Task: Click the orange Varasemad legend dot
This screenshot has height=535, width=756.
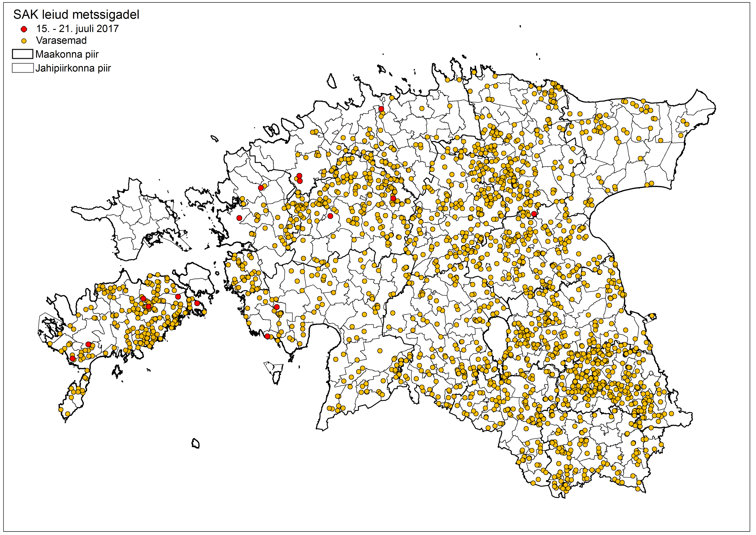Action: click(24, 41)
